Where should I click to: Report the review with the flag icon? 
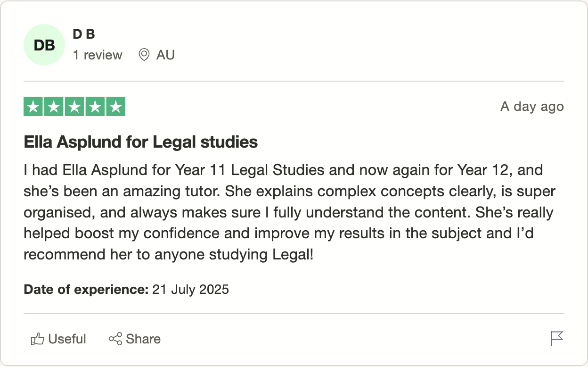click(x=557, y=338)
